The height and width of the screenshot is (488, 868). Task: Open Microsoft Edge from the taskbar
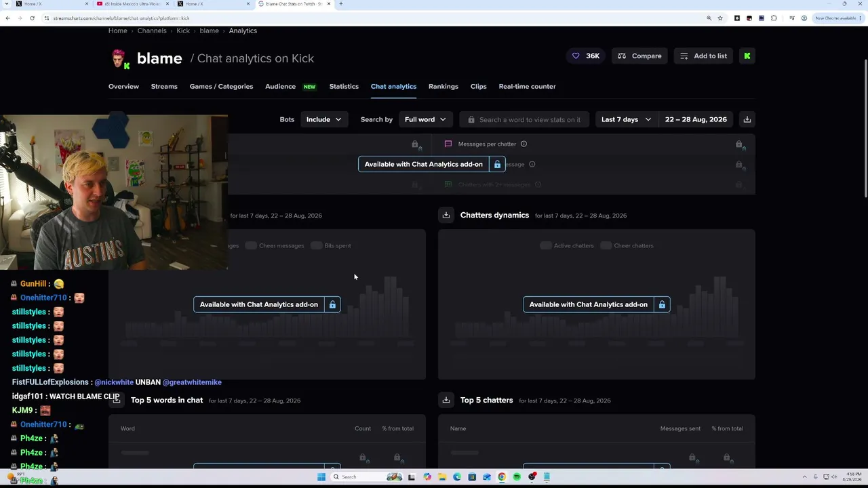[457, 477]
